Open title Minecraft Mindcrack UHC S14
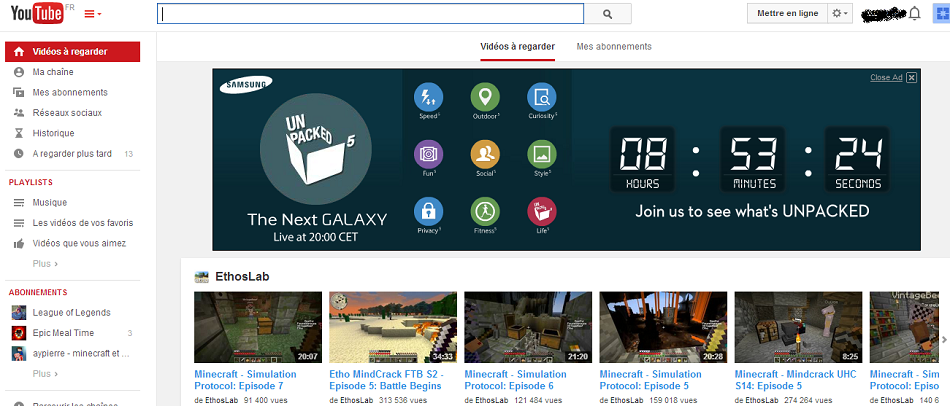The image size is (950, 406). 796,380
